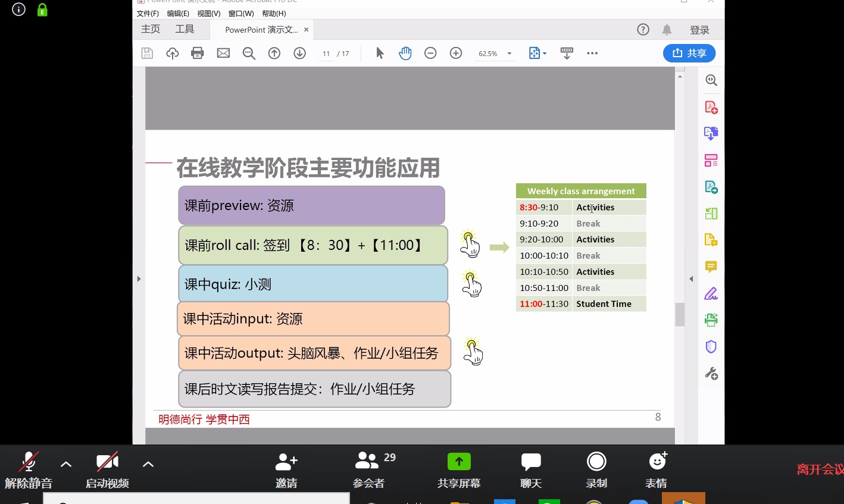
Task: Open the page display options dropdown
Action: point(537,53)
